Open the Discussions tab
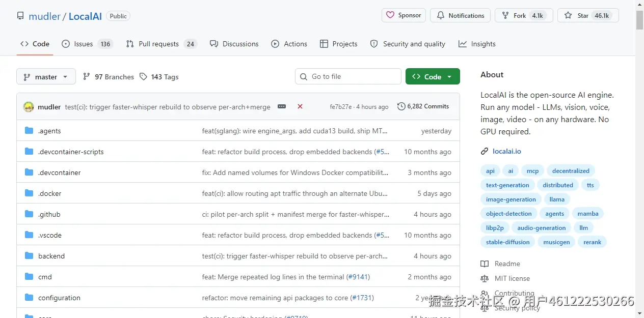This screenshot has width=644, height=318. pyautogui.click(x=234, y=44)
